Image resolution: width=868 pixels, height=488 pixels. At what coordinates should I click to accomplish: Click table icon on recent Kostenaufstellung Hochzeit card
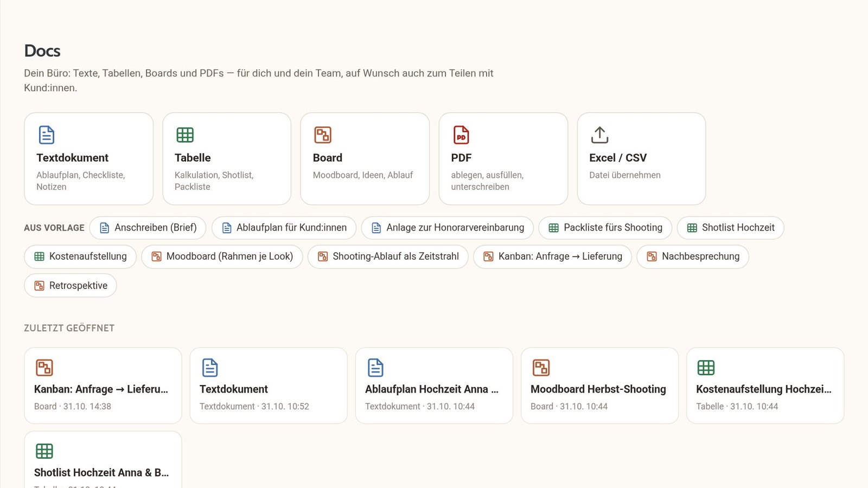click(x=706, y=368)
